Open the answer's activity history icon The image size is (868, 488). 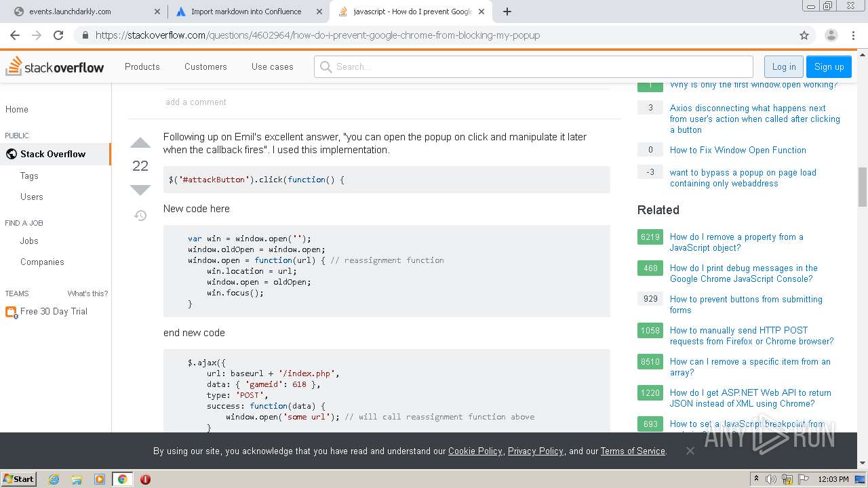coord(140,216)
